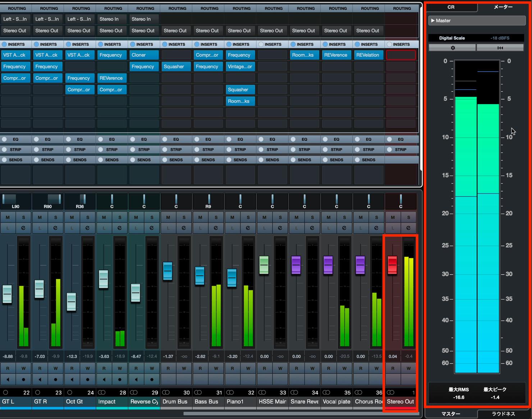Open channel editor 'e' for Drum Bus
The image size is (532, 419).
[184, 228]
